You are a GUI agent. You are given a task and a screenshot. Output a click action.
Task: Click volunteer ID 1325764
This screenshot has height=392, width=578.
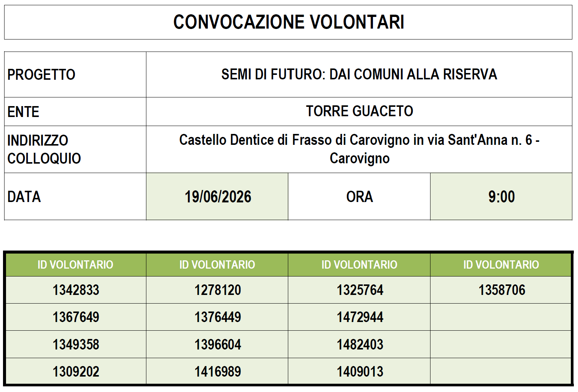tap(359, 290)
